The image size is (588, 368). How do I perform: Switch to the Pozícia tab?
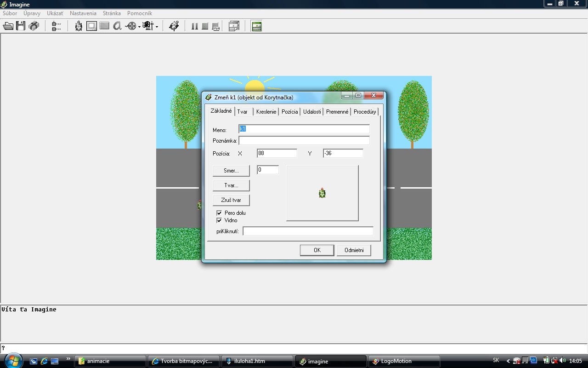(x=290, y=112)
